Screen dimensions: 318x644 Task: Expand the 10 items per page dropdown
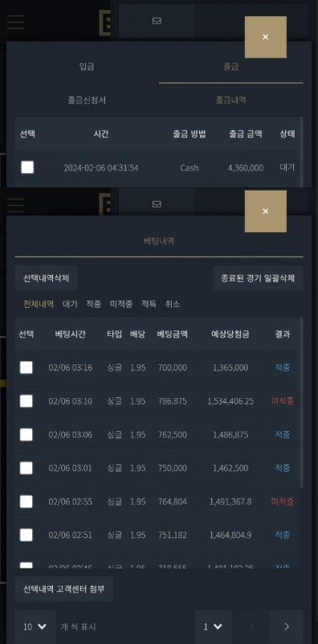[x=35, y=627]
